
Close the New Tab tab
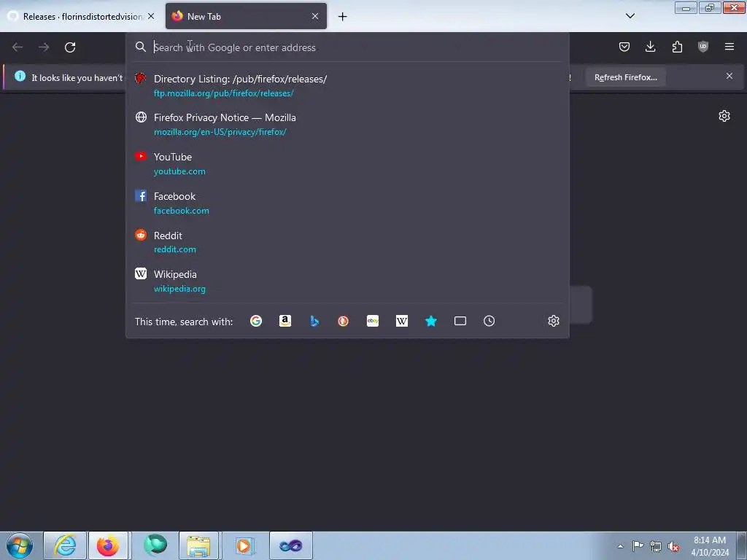tap(315, 16)
